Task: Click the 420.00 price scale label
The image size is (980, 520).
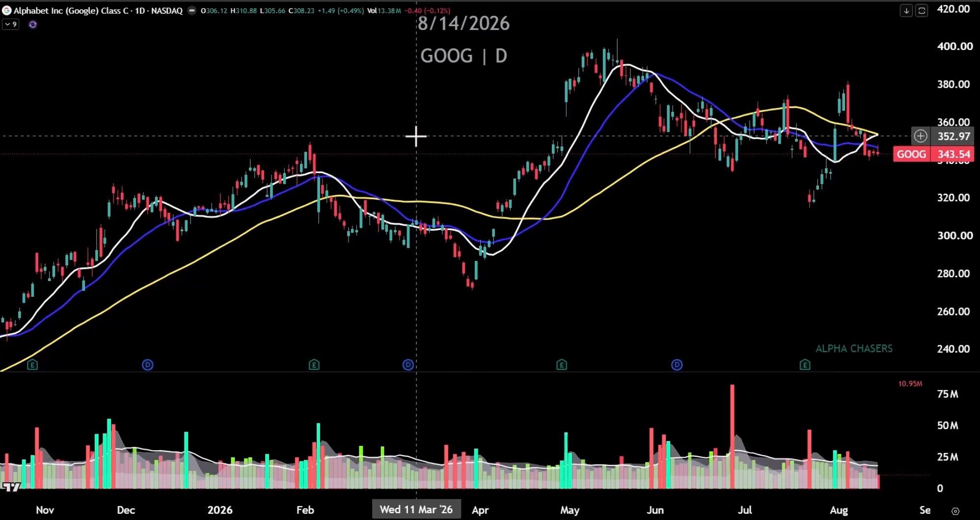Action: click(x=953, y=9)
